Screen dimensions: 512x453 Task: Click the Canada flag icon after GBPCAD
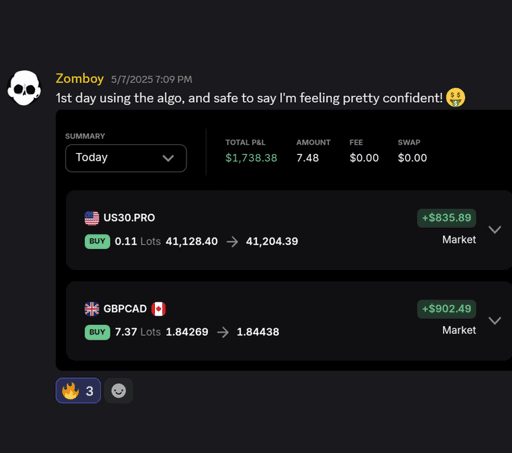[159, 309]
